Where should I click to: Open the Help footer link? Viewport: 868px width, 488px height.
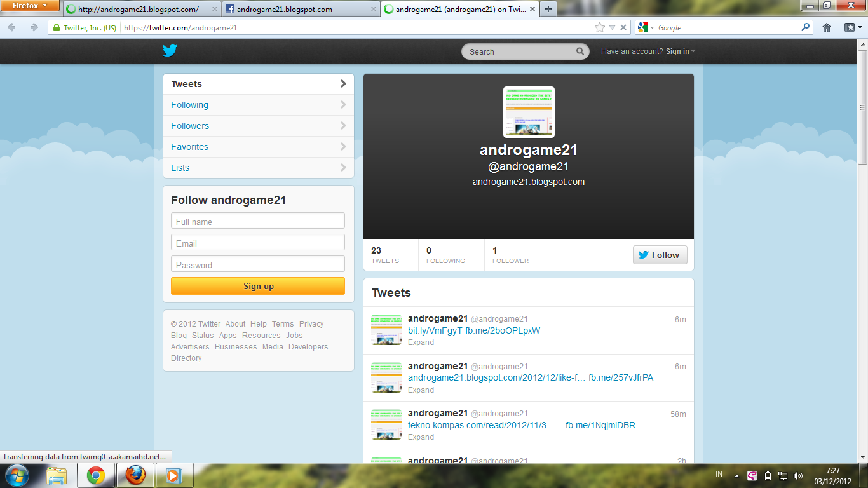pyautogui.click(x=259, y=324)
